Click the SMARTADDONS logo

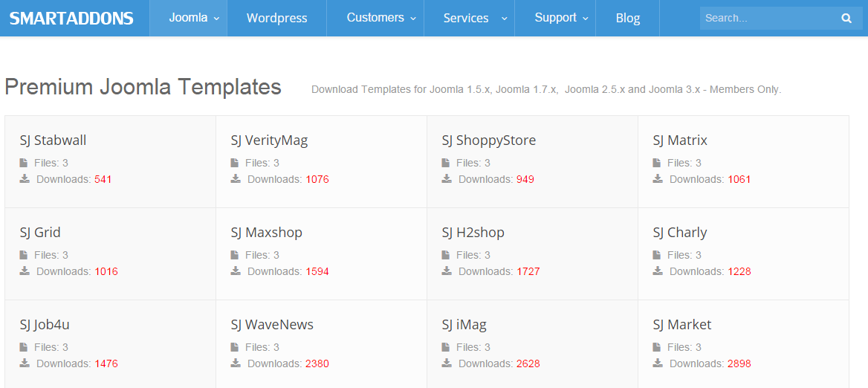(71, 19)
